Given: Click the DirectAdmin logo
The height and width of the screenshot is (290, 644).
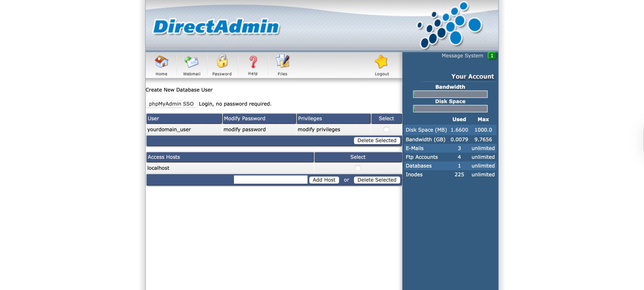Looking at the screenshot, I should pos(216,27).
